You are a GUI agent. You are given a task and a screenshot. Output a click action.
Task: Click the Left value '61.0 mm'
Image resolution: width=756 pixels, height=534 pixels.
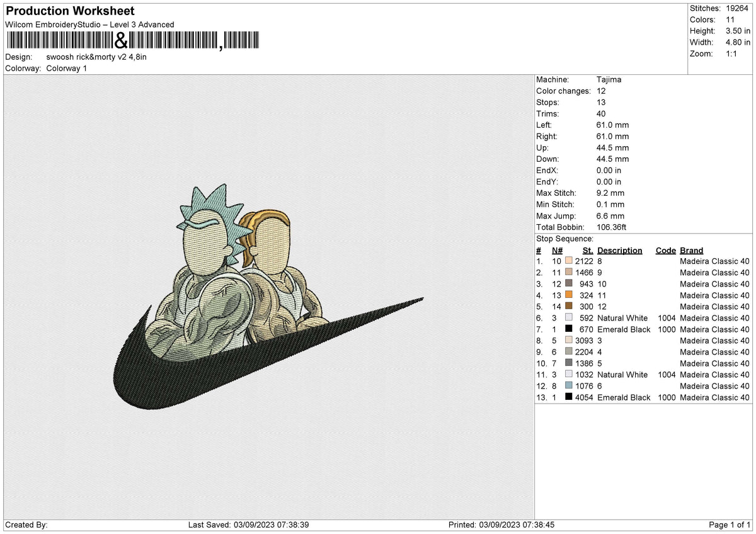coord(612,125)
